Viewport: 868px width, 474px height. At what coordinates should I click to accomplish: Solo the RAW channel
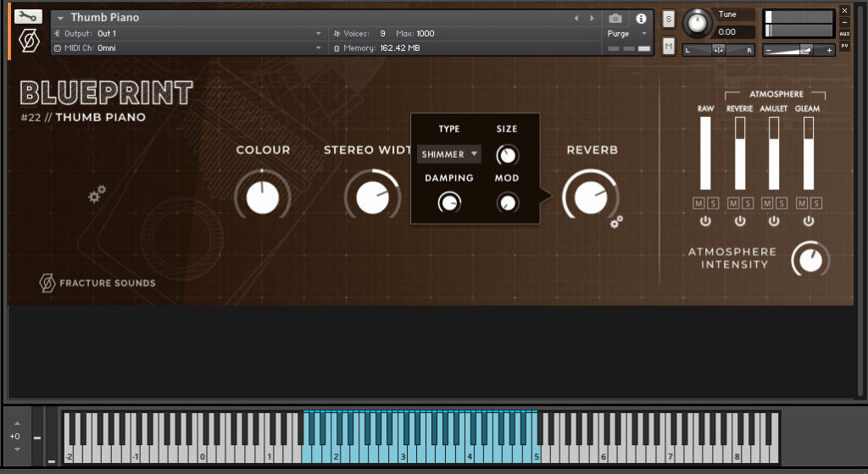[713, 204]
